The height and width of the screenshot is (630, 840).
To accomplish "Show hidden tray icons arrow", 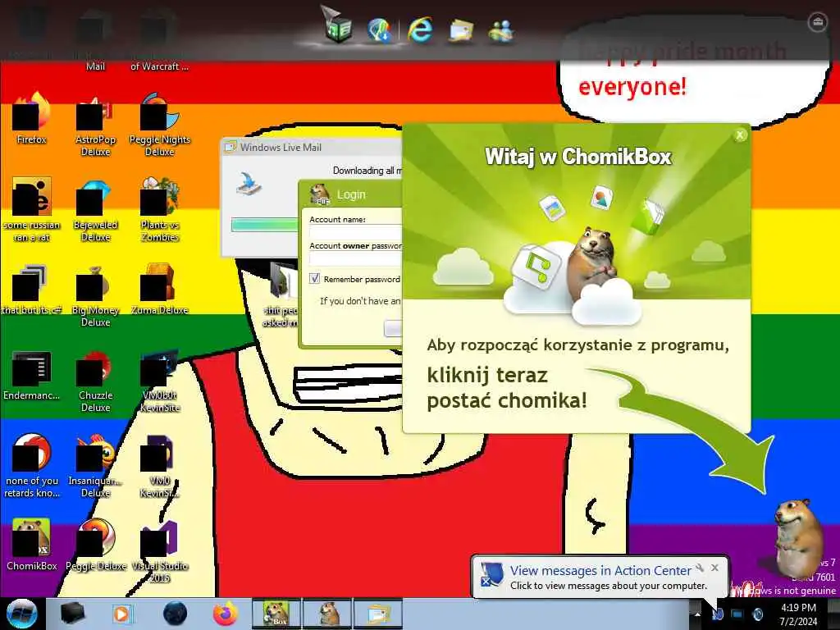I will (697, 614).
